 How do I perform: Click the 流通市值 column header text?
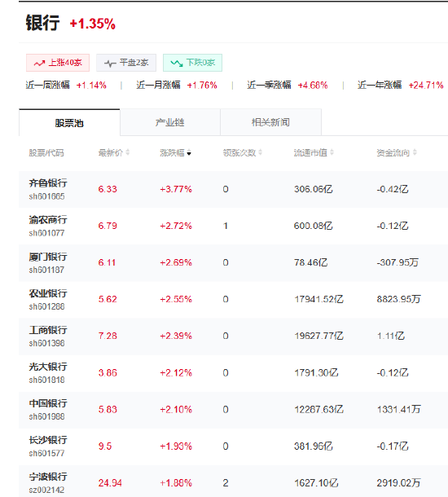[310, 153]
